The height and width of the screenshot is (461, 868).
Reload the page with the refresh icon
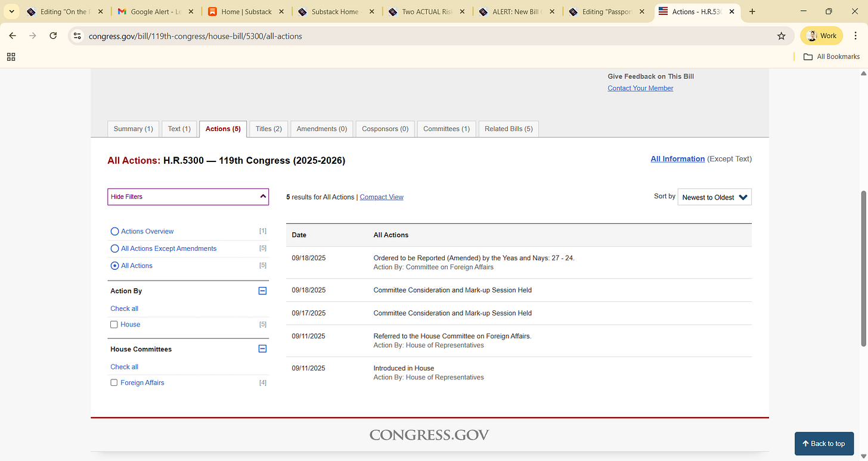[53, 36]
